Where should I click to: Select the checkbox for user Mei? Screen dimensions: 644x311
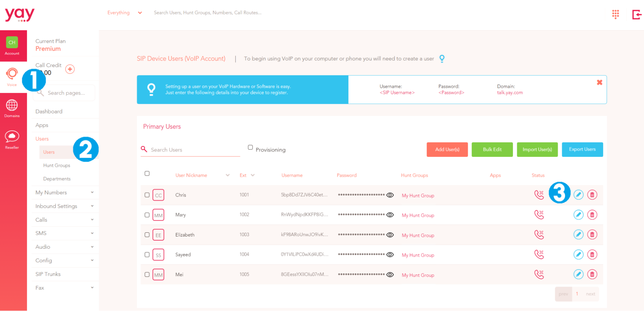click(x=147, y=275)
